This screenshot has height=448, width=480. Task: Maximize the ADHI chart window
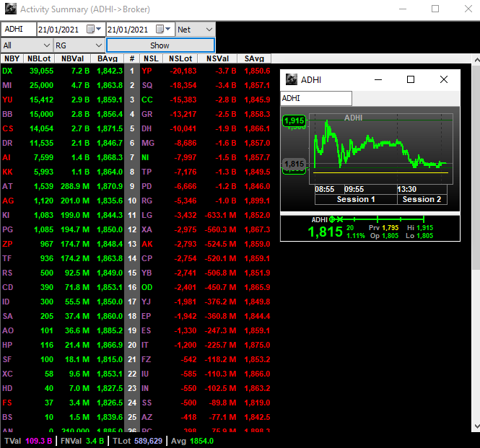point(411,79)
